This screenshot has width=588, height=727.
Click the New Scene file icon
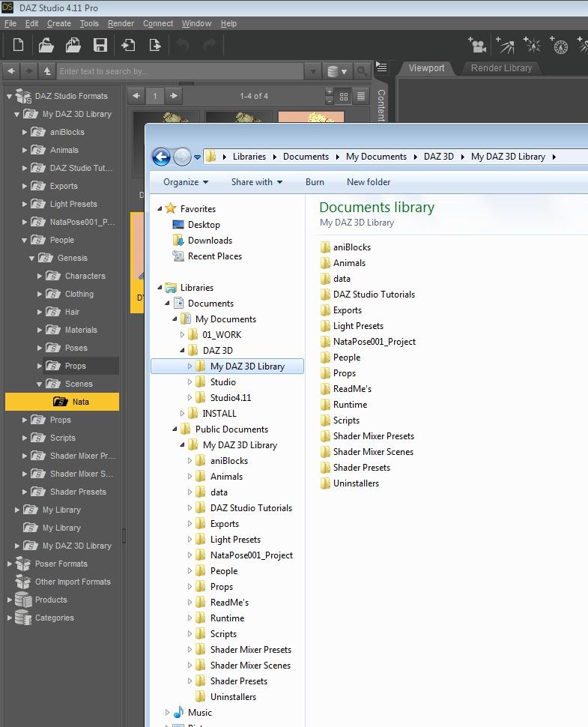point(18,45)
